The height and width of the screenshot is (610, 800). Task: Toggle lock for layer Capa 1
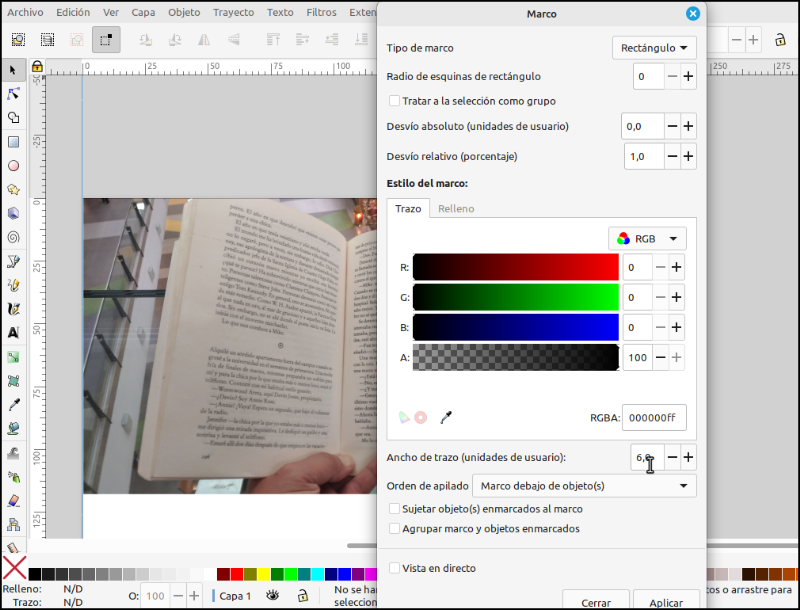(303, 595)
